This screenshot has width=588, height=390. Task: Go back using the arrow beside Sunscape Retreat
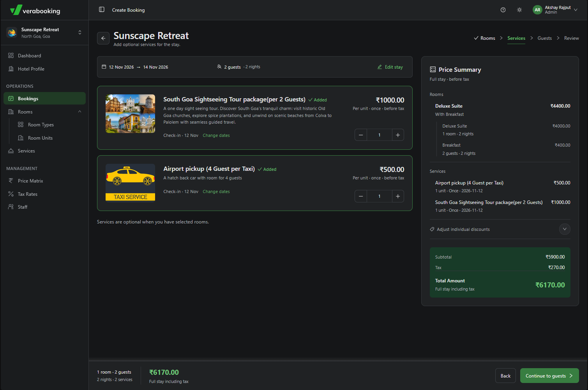103,38
